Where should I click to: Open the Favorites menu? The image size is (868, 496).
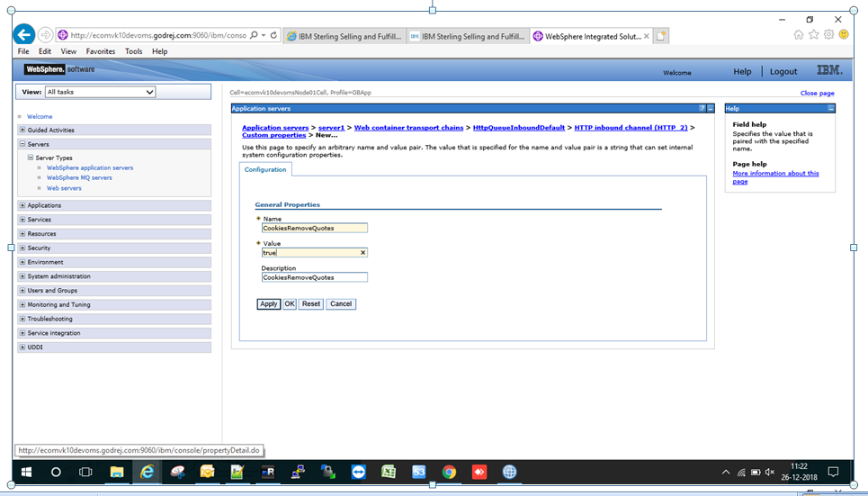pos(101,51)
